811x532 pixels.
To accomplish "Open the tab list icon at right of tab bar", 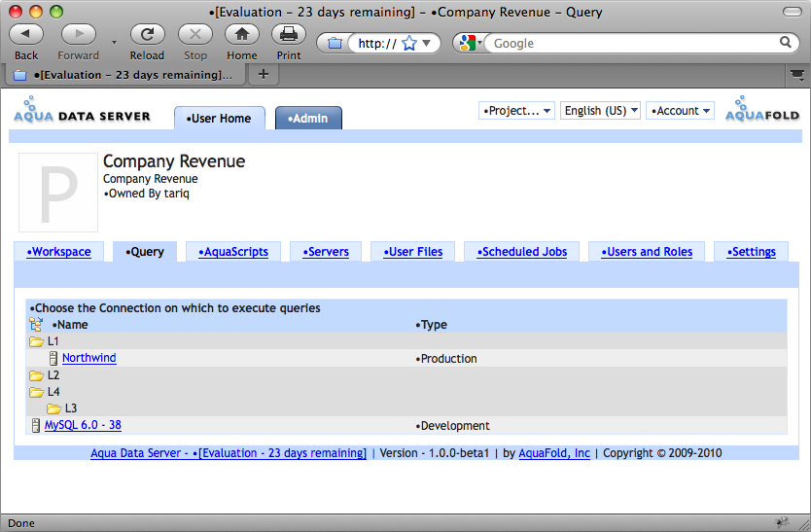I will click(x=797, y=75).
